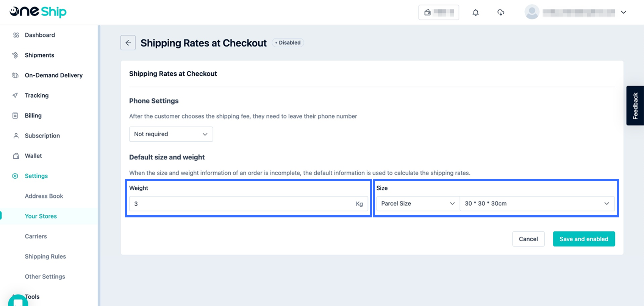This screenshot has height=306, width=644.
Task: Select Address Book in the sidebar
Action: [x=44, y=196]
